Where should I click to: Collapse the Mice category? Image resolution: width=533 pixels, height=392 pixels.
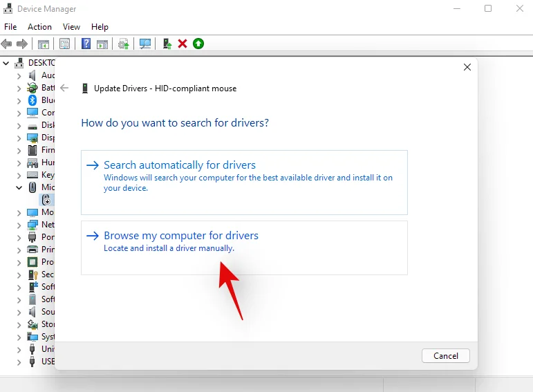[x=19, y=187]
